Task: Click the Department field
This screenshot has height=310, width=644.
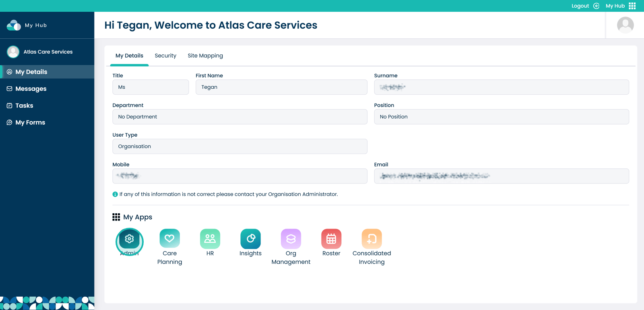Action: (239, 117)
